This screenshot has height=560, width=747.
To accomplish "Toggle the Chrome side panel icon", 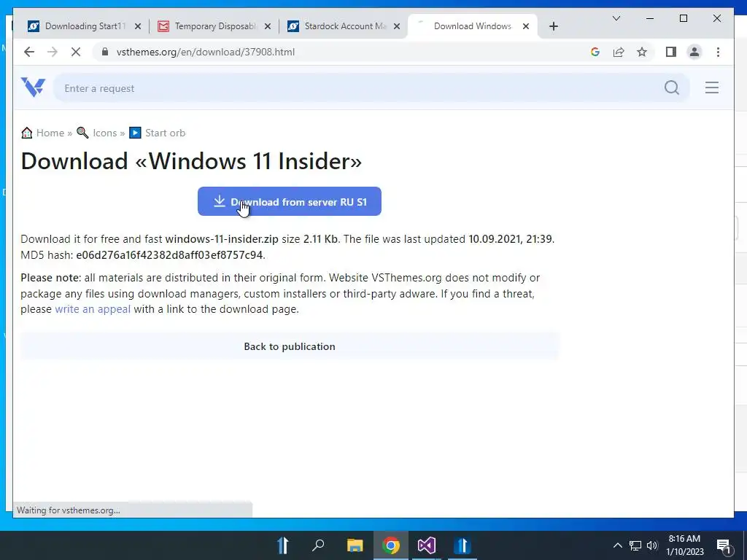I will click(x=671, y=52).
